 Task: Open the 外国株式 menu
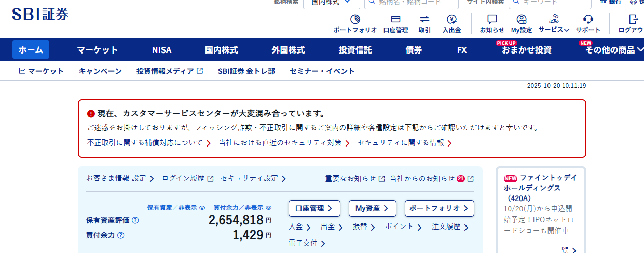click(x=288, y=50)
